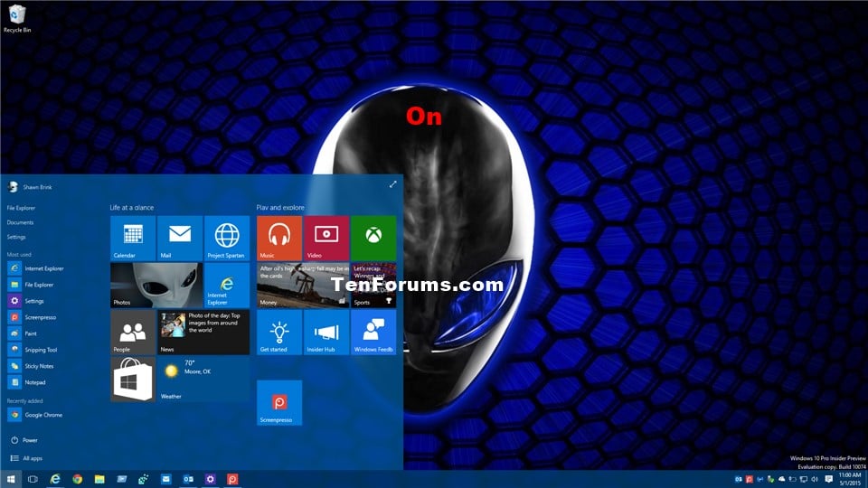This screenshot has width=868, height=488.
Task: Open purple Settings gear on taskbar
Action: click(211, 479)
